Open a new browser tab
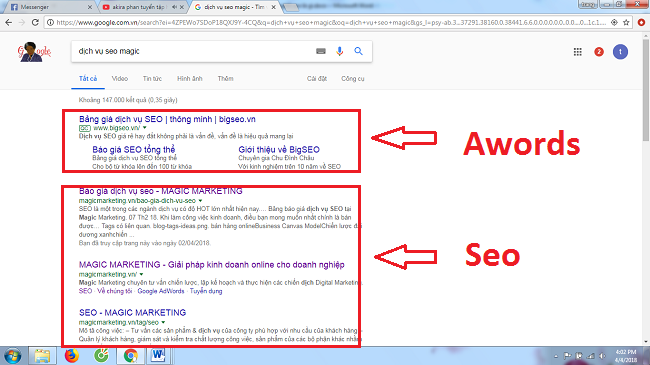The height and width of the screenshot is (365, 650). (x=291, y=7)
